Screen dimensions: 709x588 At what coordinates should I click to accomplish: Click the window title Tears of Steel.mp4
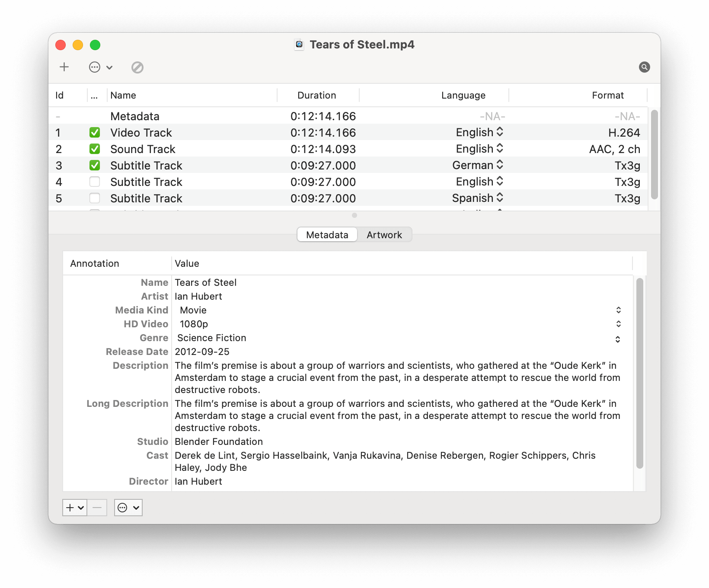(362, 45)
